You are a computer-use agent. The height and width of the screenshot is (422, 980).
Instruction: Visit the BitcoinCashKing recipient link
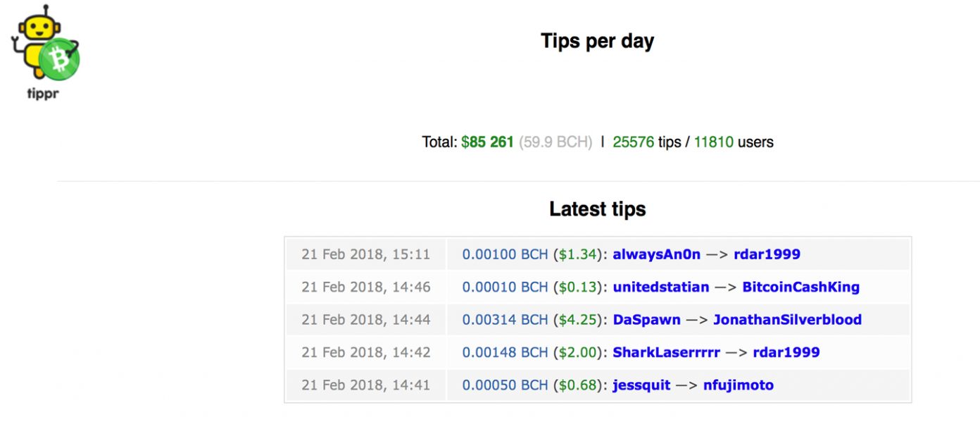(x=800, y=287)
